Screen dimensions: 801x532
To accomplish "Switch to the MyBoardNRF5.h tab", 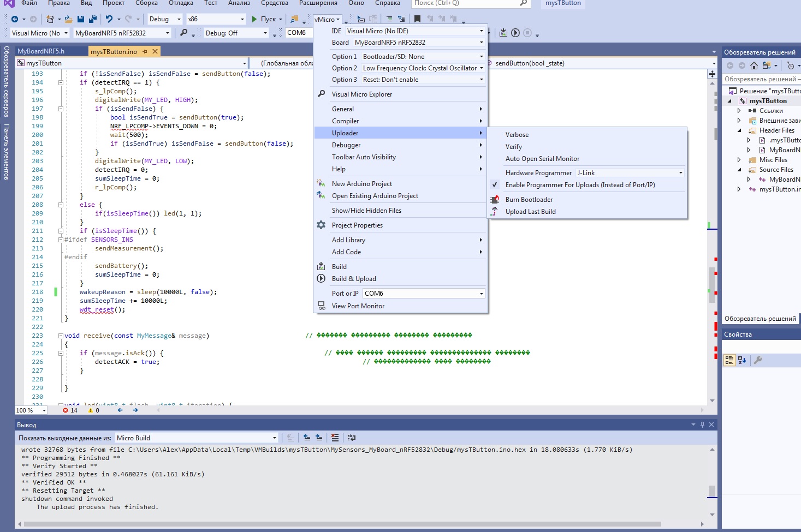I will (41, 51).
